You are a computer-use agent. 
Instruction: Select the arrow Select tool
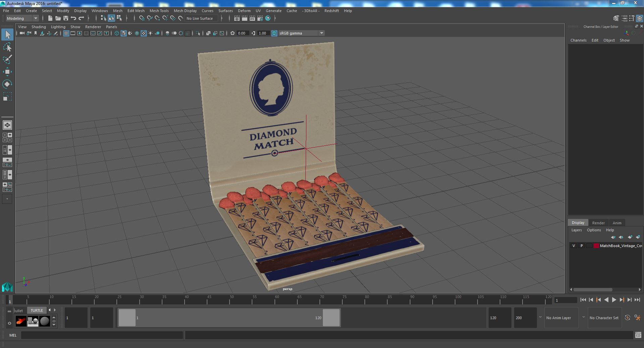(x=7, y=35)
